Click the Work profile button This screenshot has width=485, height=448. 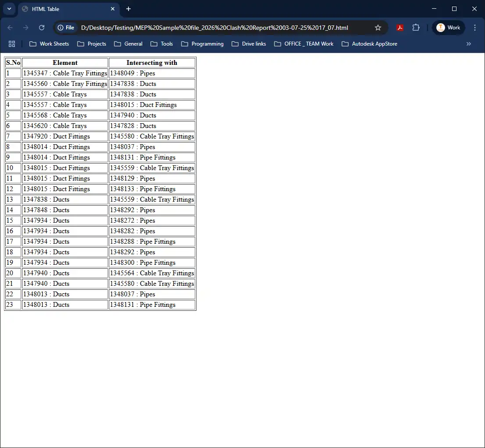pos(448,28)
